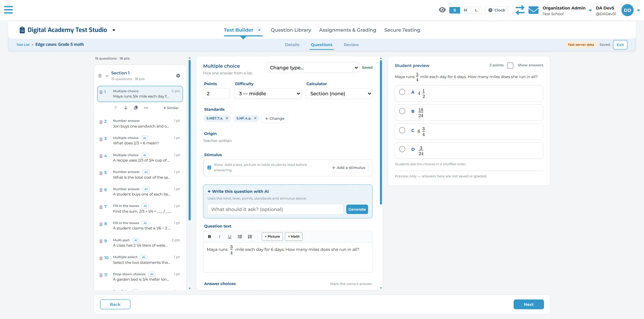Screen dimensions: 644x319
Task: Click the switch arrows icon in header
Action: (x=520, y=10)
